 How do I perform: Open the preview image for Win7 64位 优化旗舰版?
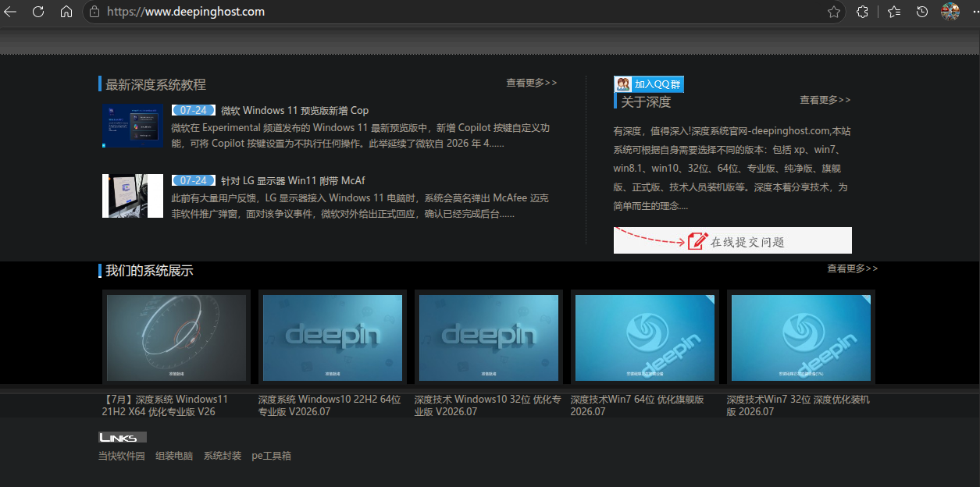[x=645, y=337]
